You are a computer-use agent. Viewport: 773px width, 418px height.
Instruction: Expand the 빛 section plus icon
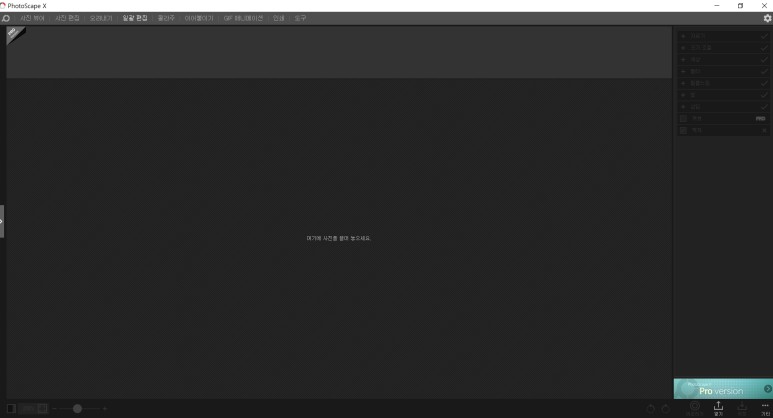coord(683,95)
